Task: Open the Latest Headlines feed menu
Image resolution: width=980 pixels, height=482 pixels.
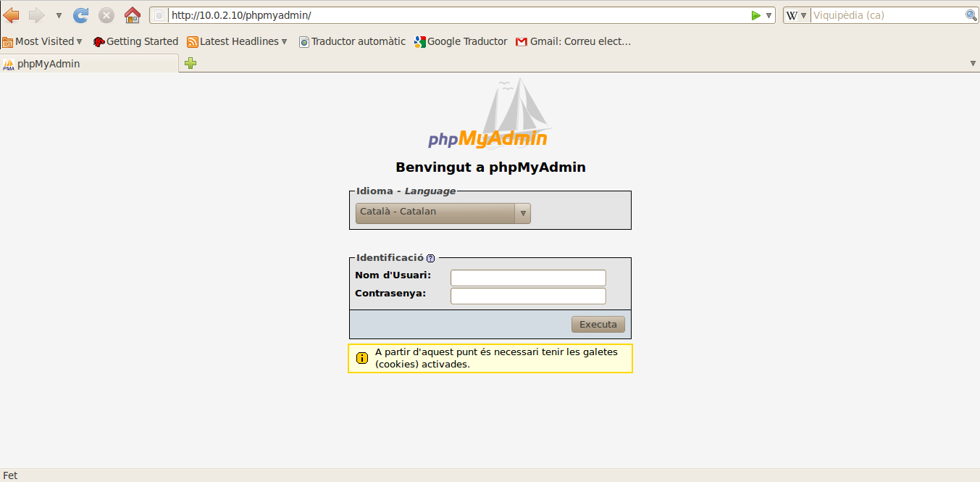Action: [x=238, y=41]
